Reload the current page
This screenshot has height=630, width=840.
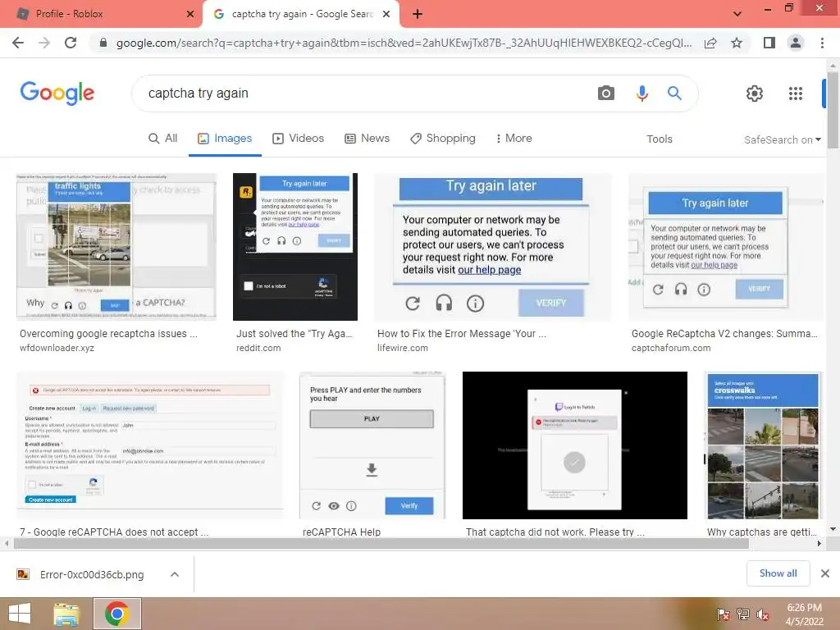71,43
